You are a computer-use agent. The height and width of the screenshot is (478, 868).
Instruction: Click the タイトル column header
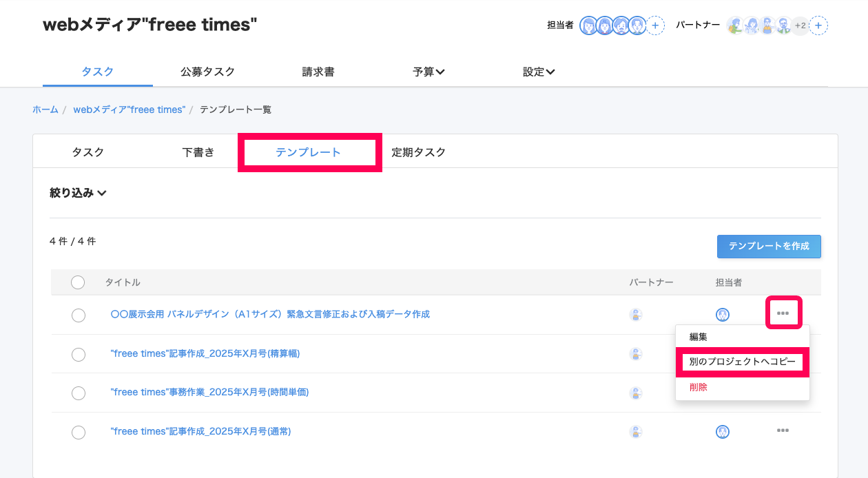(123, 282)
